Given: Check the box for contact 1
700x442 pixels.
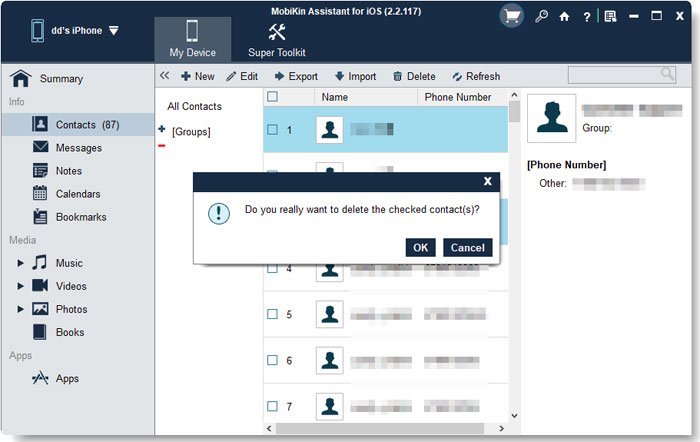Looking at the screenshot, I should pyautogui.click(x=272, y=129).
